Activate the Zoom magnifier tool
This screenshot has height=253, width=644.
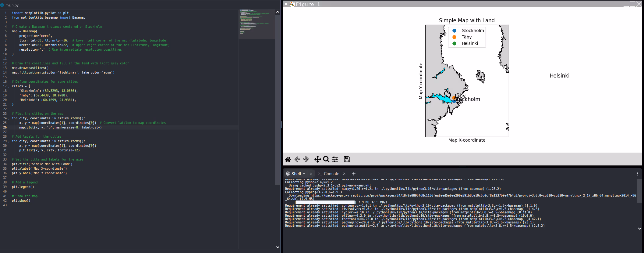click(x=326, y=159)
